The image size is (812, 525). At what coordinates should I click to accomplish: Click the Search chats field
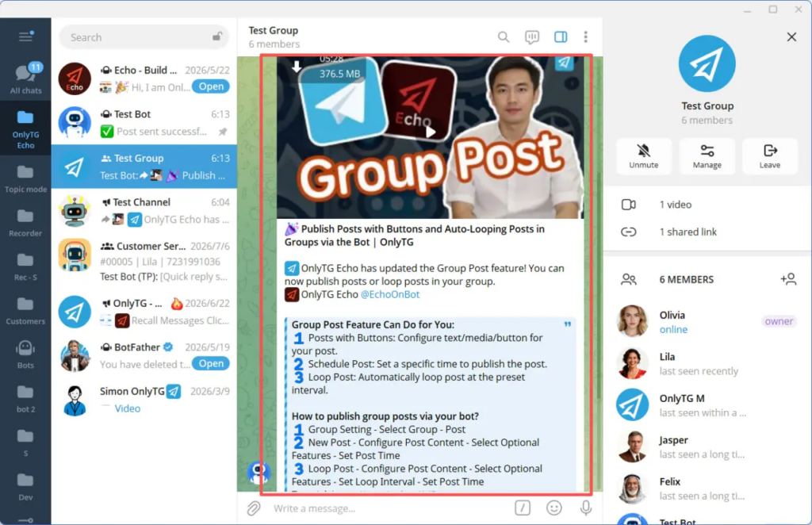pos(144,37)
